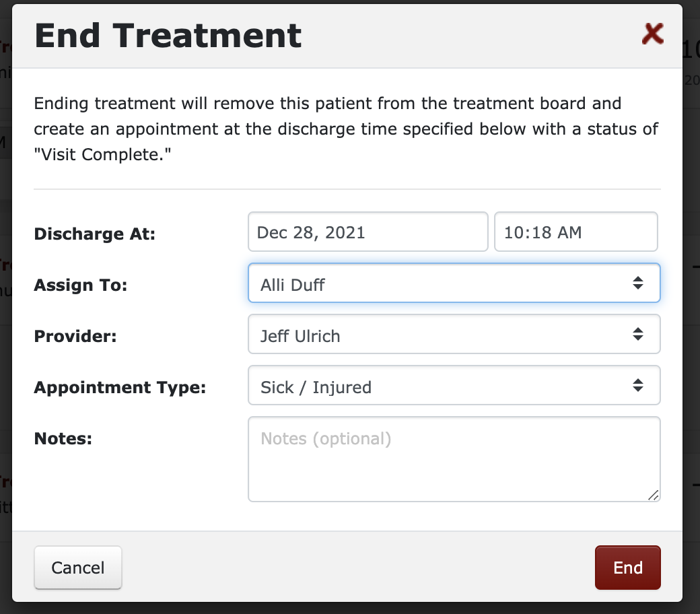700x614 pixels.
Task: Select the discharge time field 10:18 AM
Action: click(x=575, y=232)
